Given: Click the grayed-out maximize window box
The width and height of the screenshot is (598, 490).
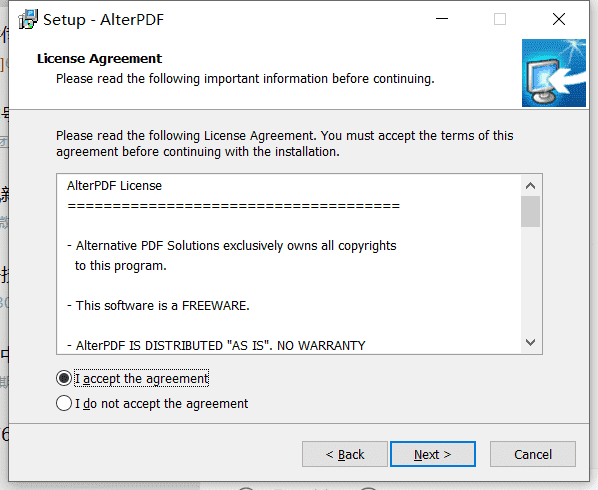Looking at the screenshot, I should 500,19.
